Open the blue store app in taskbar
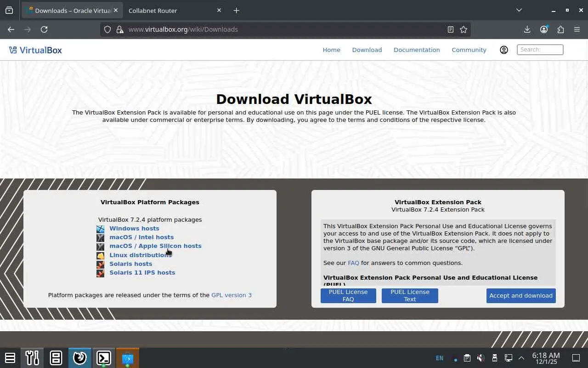Image resolution: width=588 pixels, height=368 pixels. (x=128, y=358)
